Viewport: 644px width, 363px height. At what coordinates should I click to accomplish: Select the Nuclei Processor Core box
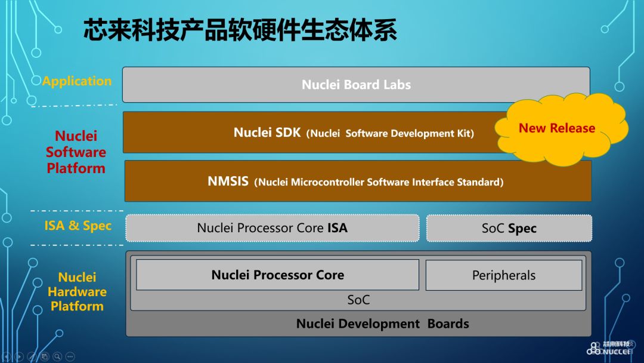(277, 275)
